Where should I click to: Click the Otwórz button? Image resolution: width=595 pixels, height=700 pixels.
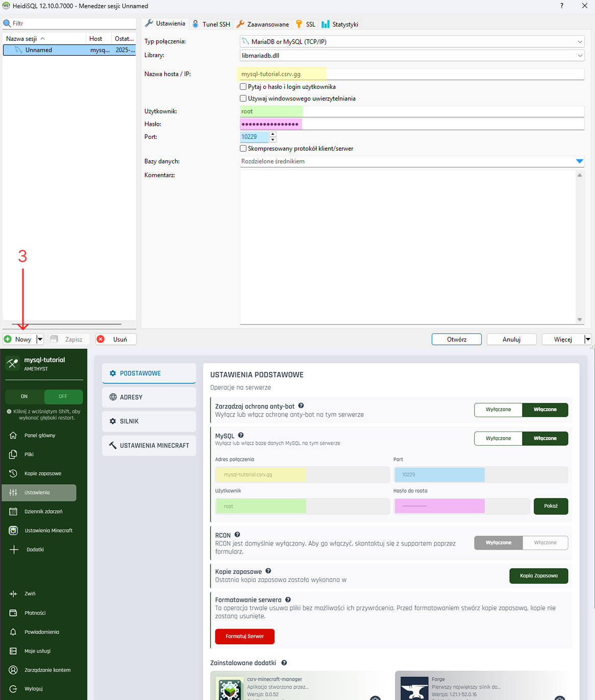tap(456, 340)
